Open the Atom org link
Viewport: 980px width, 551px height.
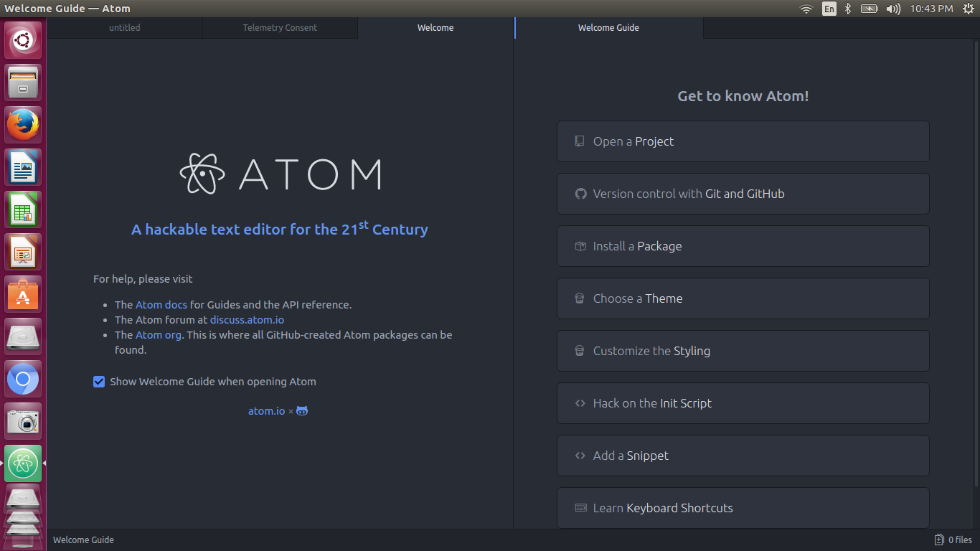pos(159,335)
